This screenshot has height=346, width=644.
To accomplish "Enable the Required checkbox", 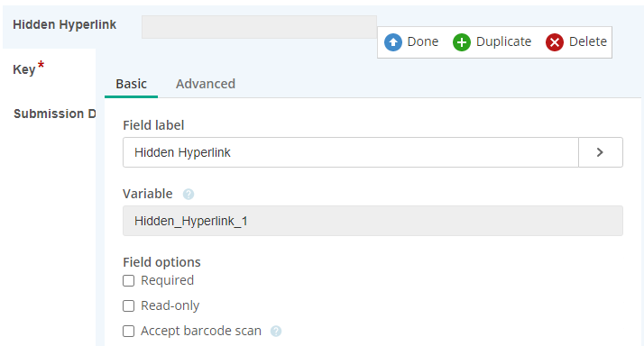I will coord(129,281).
